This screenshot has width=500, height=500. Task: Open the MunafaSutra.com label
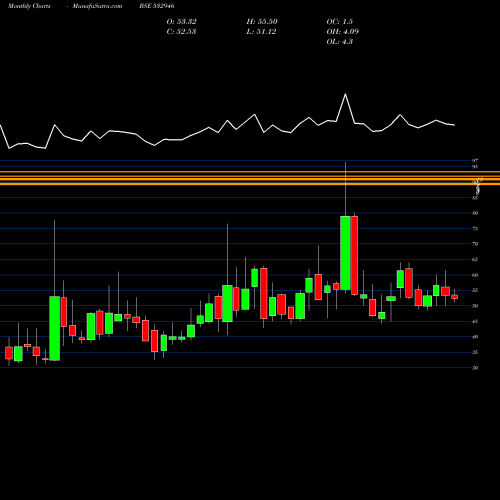[97, 6]
